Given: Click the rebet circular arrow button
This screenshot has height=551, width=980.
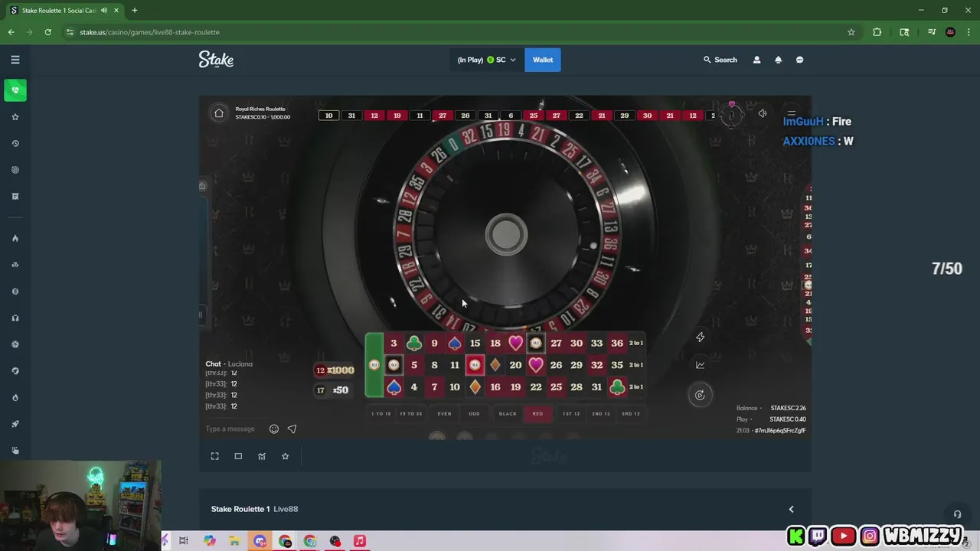Looking at the screenshot, I should [700, 395].
